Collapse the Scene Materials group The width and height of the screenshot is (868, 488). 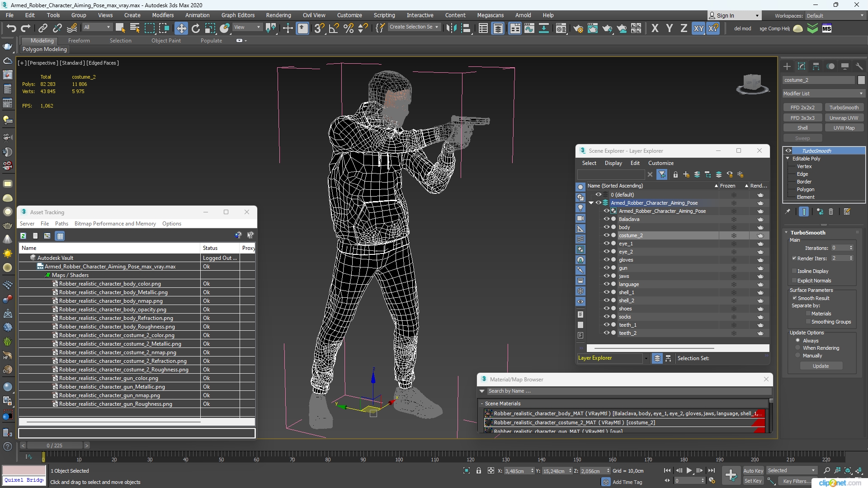point(482,404)
